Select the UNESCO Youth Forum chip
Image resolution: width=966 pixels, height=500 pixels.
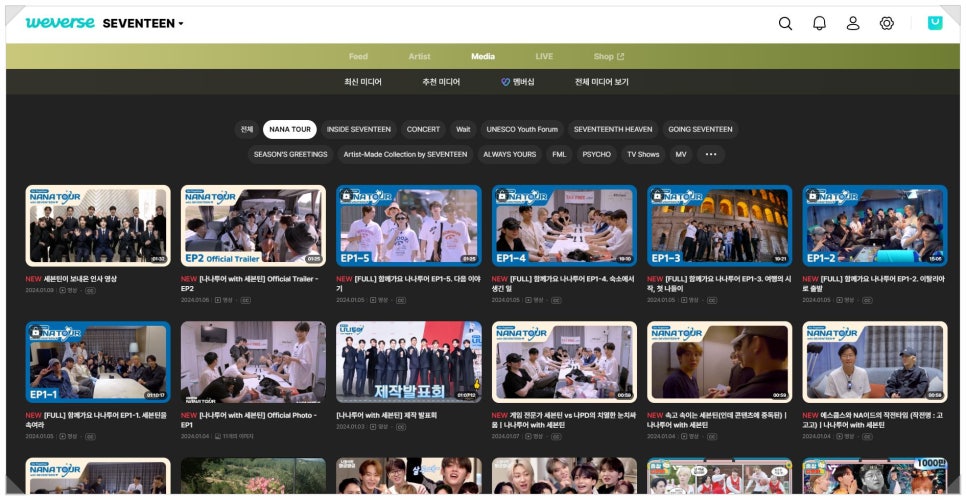[x=522, y=129]
